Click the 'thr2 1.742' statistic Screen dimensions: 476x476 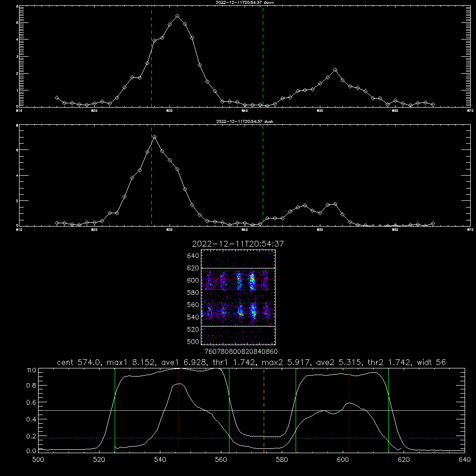389,362
